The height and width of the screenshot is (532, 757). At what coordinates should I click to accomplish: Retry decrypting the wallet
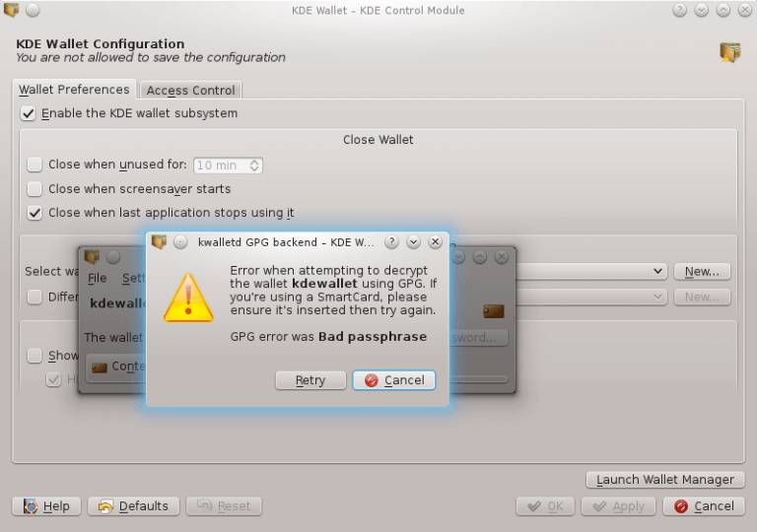pos(310,380)
